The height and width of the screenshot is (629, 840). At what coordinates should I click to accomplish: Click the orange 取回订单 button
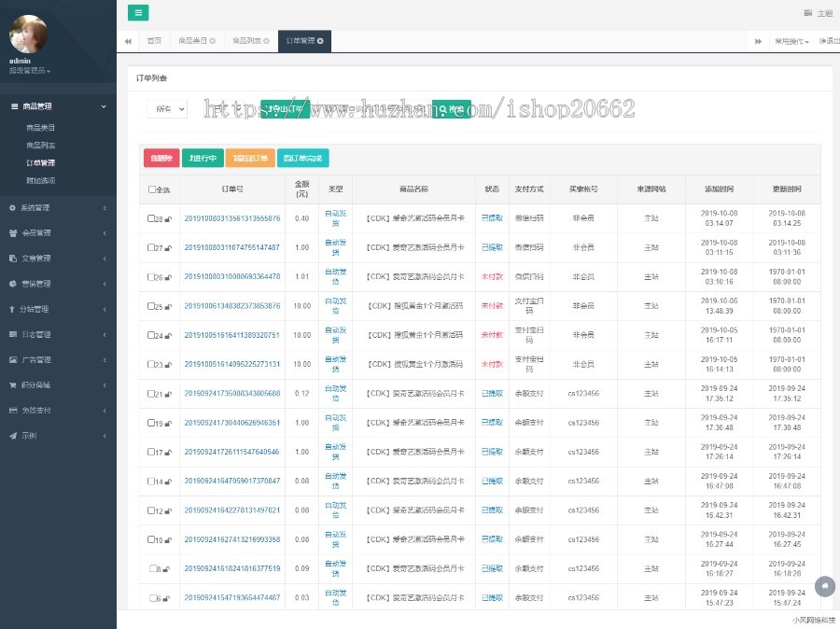[250, 158]
